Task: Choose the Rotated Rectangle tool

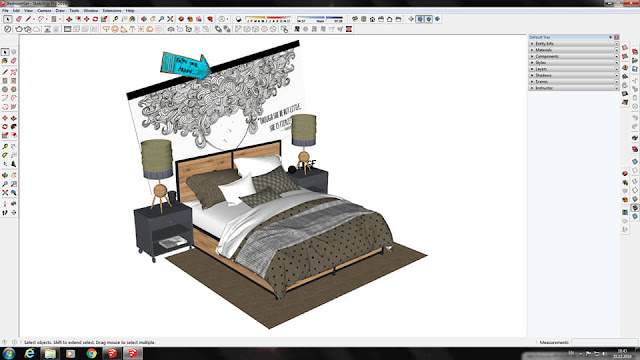Action: pos(13,80)
